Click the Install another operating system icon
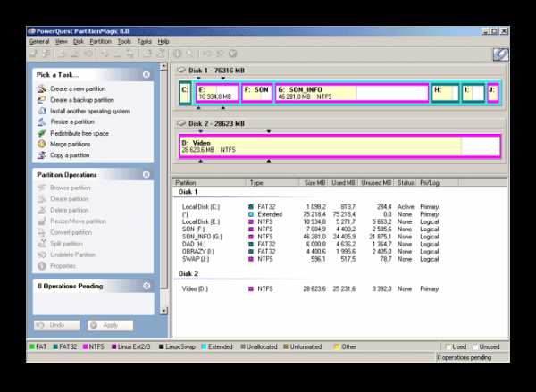 [42, 111]
